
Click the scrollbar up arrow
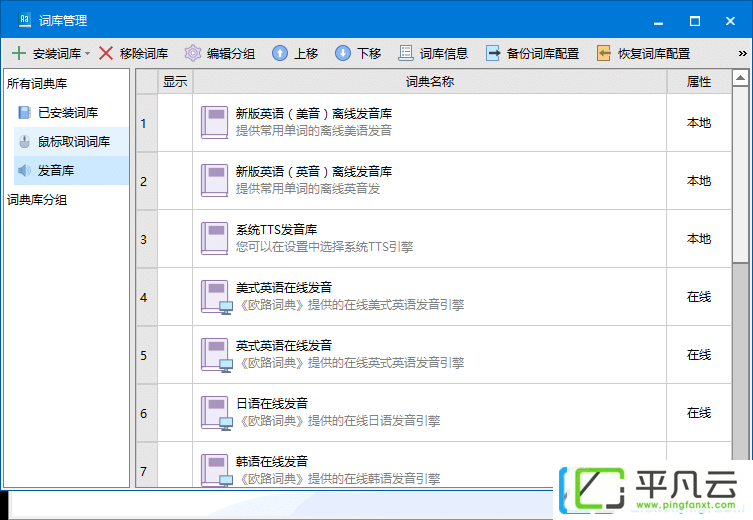tap(741, 78)
